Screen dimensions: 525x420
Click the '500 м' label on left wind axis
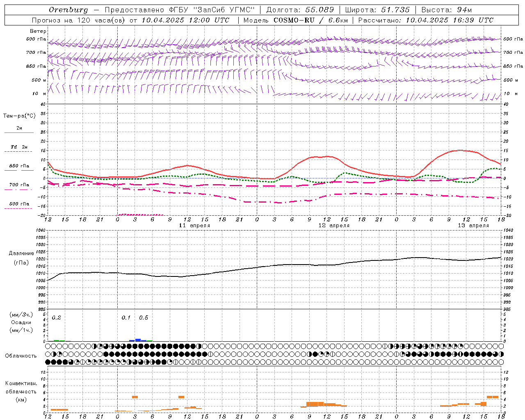click(x=39, y=80)
